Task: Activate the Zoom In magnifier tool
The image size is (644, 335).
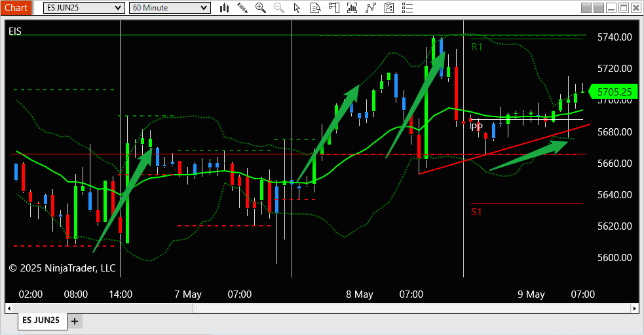Action: [261, 8]
